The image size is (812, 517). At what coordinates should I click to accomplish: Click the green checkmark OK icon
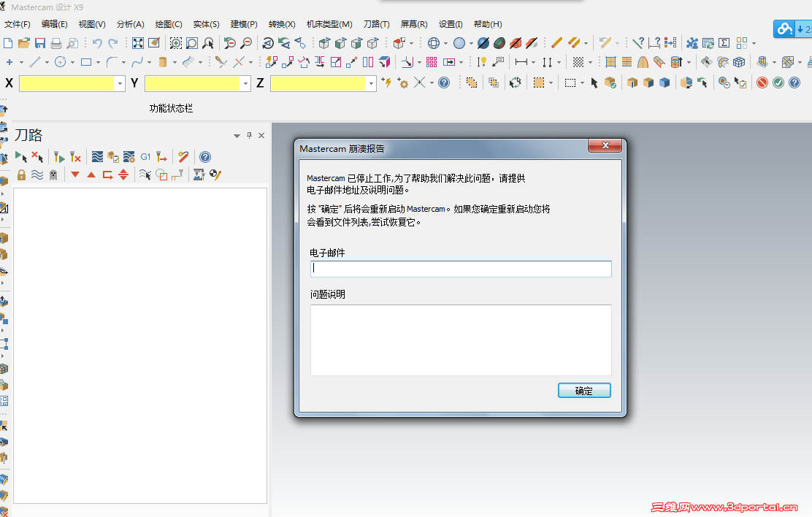click(x=778, y=83)
